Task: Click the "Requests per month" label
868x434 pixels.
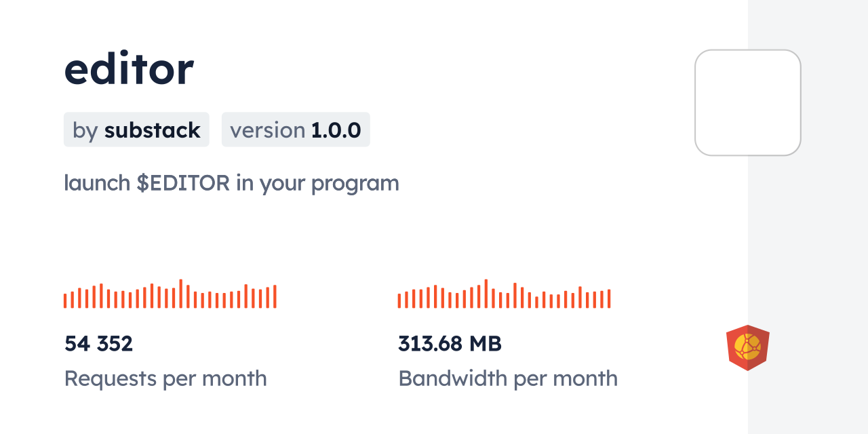Action: (x=165, y=378)
